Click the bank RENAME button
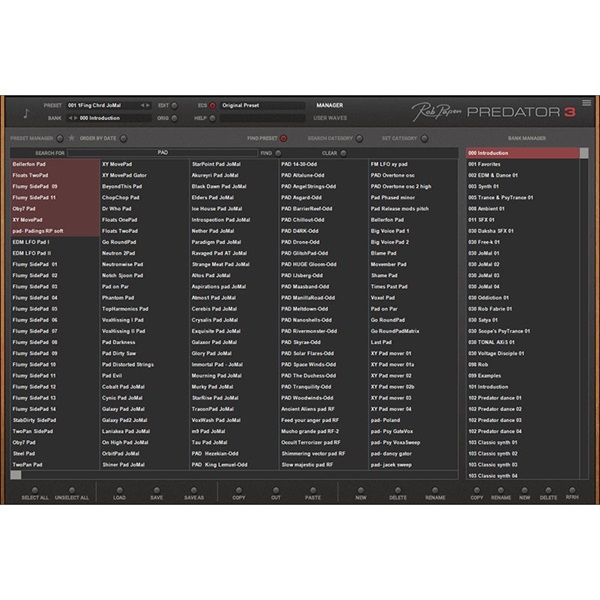Image resolution: width=600 pixels, height=600 pixels. click(x=501, y=490)
